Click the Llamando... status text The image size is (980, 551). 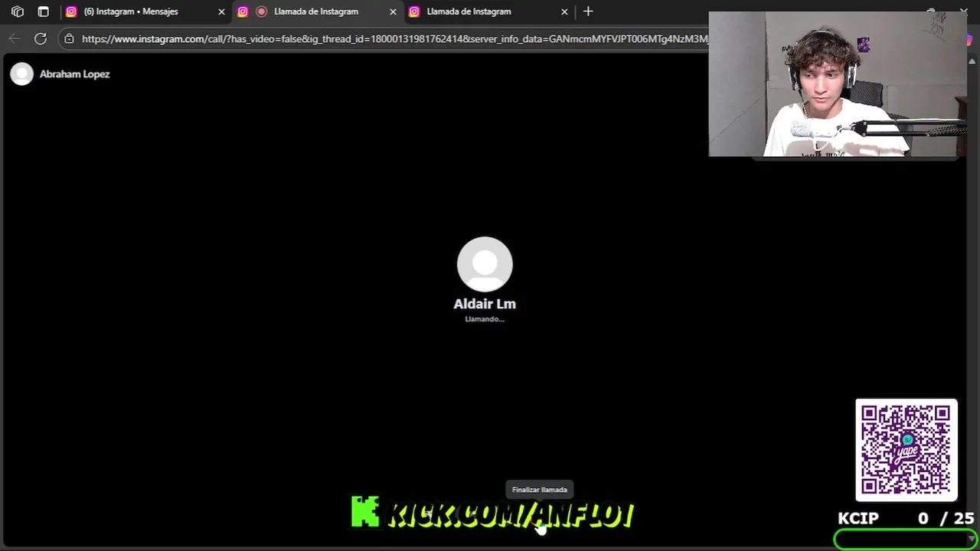(485, 319)
